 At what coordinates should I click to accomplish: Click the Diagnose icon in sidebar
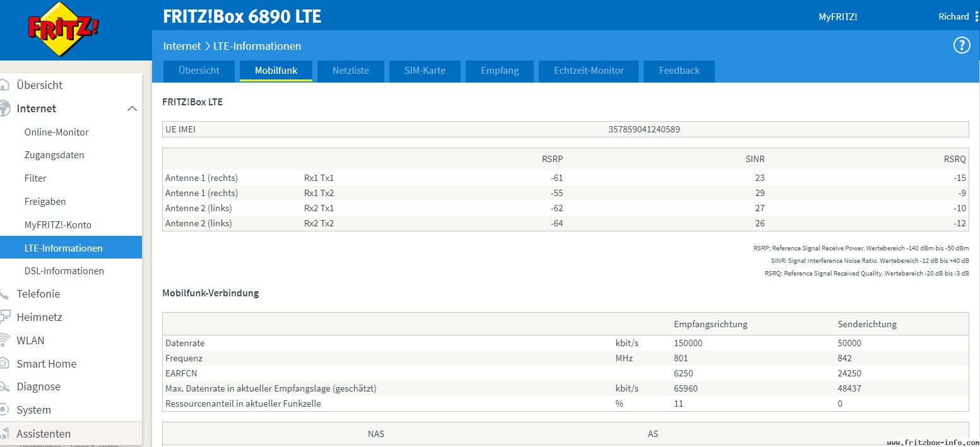click(4, 386)
